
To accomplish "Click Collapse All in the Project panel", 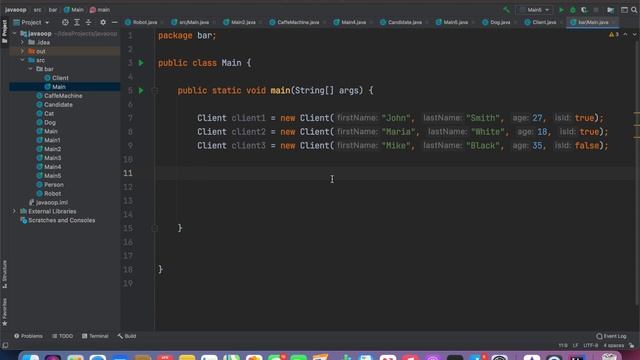I will pyautogui.click(x=88, y=22).
